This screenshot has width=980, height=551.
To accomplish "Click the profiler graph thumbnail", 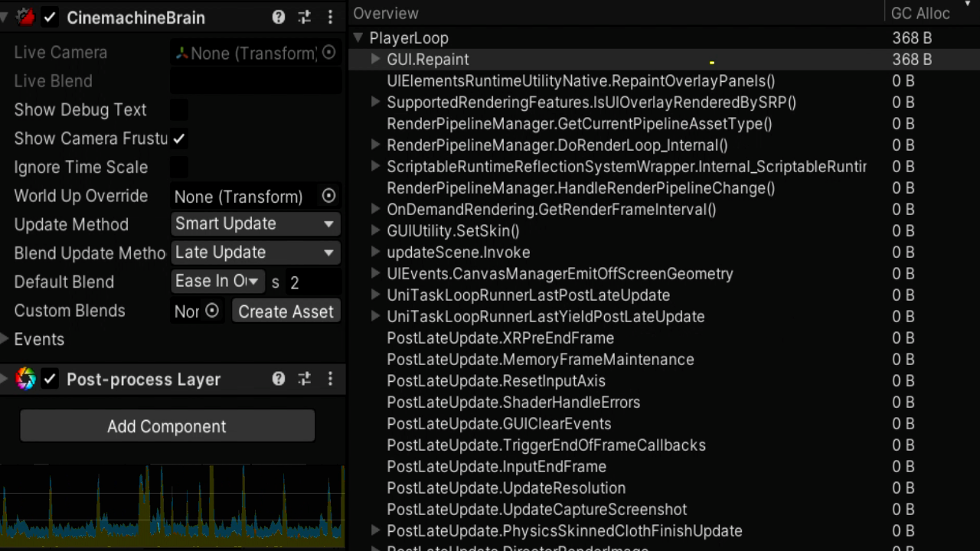I will [172, 505].
